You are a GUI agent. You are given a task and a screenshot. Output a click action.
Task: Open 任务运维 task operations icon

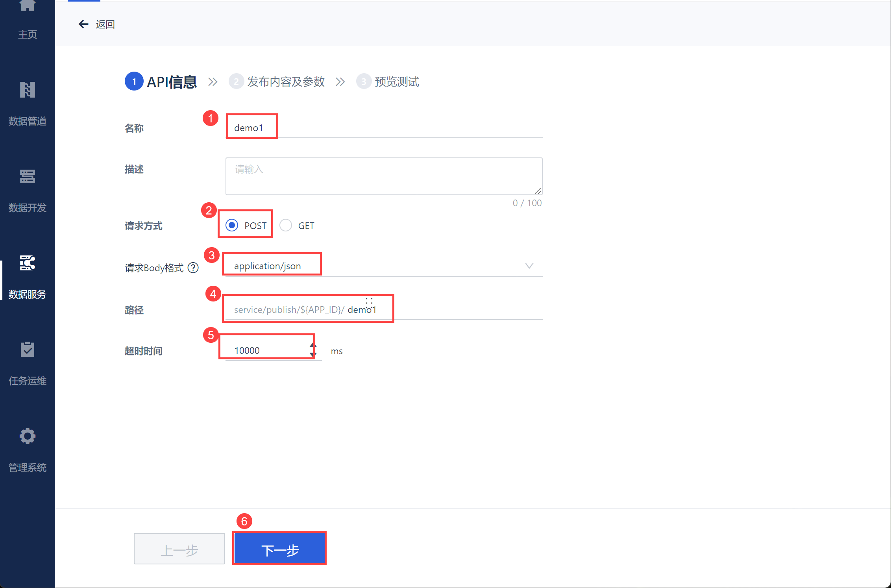pos(27,349)
